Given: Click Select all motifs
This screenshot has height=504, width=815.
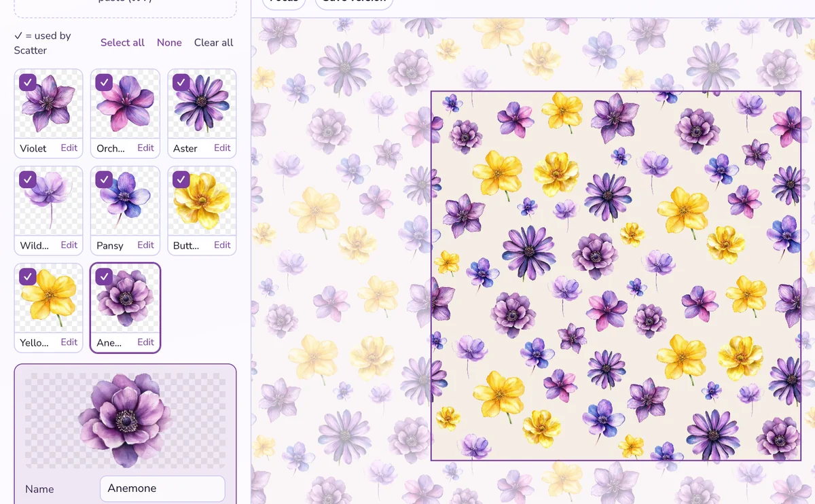Looking at the screenshot, I should (122, 42).
